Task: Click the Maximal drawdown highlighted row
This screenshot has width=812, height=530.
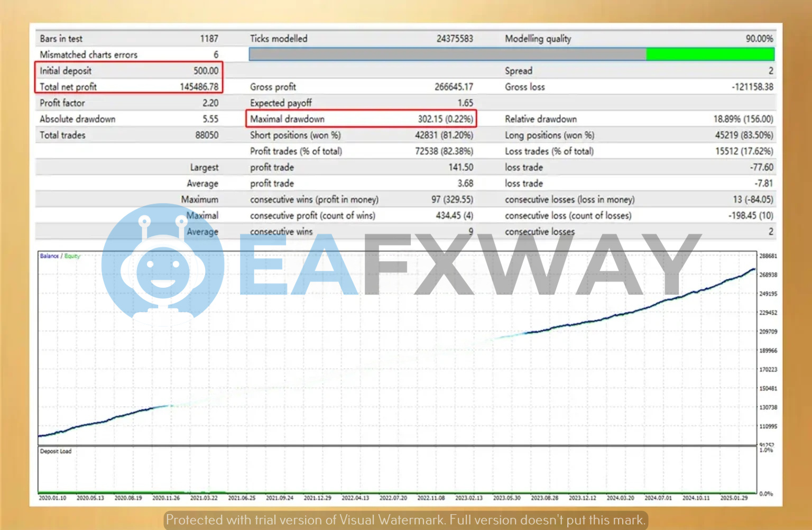Action: point(361,119)
